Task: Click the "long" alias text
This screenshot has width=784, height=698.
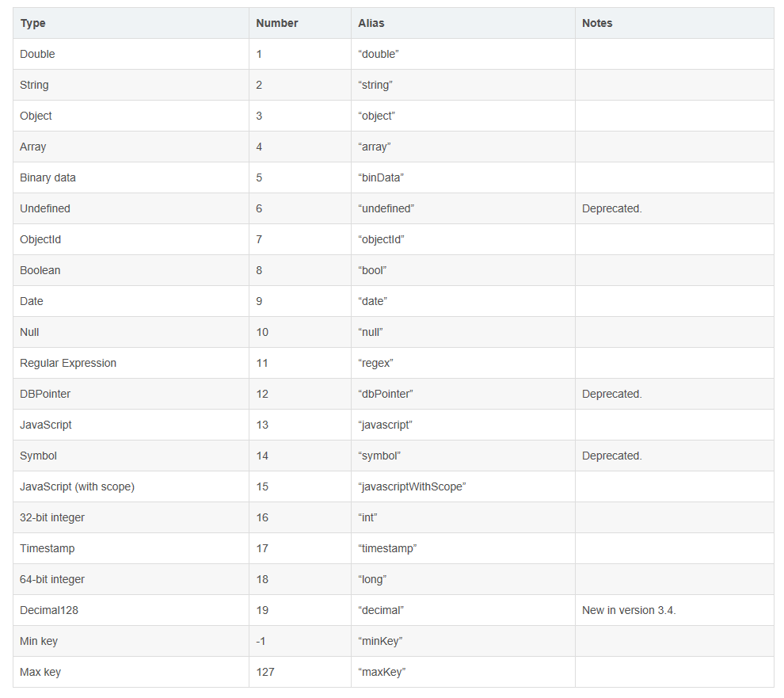Action: tap(372, 579)
